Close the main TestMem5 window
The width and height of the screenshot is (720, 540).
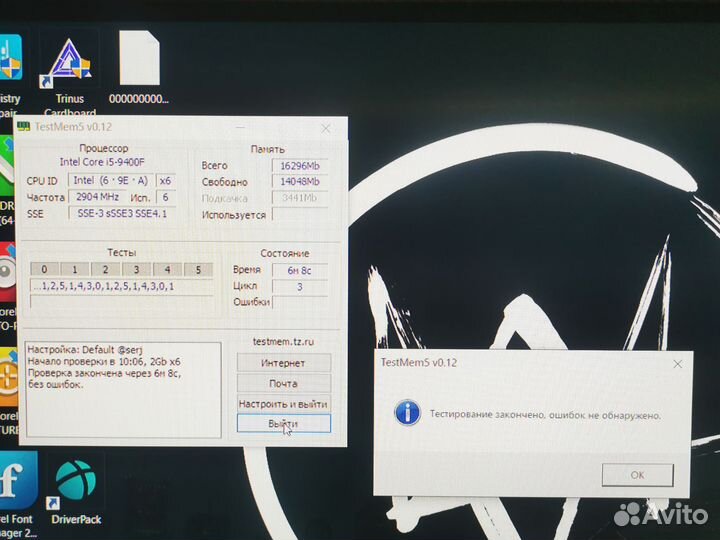[326, 129]
